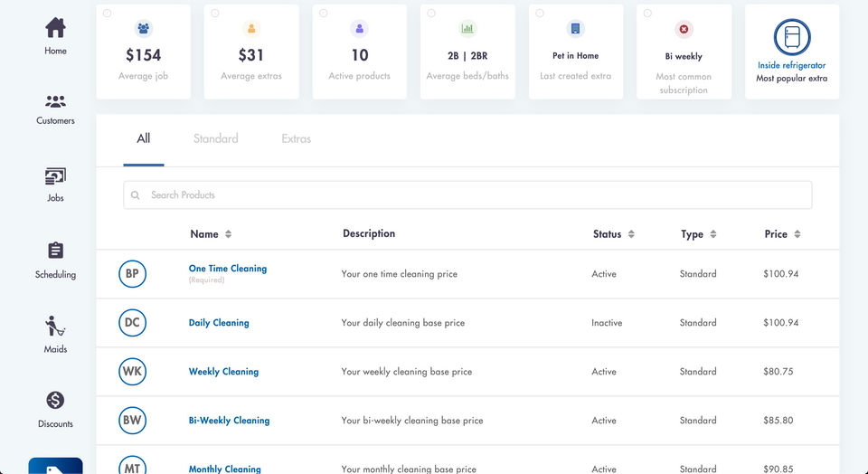
Task: Click the Standard type of Weekly Cleaning
Action: 698,372
